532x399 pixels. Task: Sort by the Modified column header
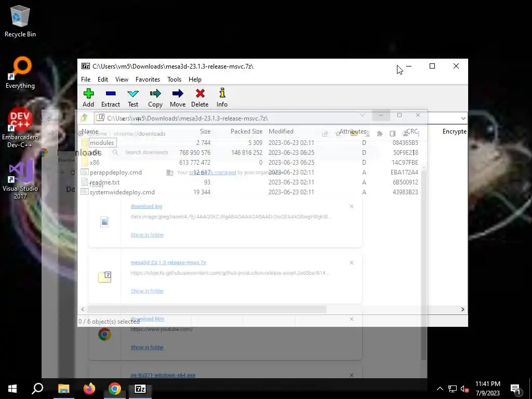pyautogui.click(x=281, y=131)
